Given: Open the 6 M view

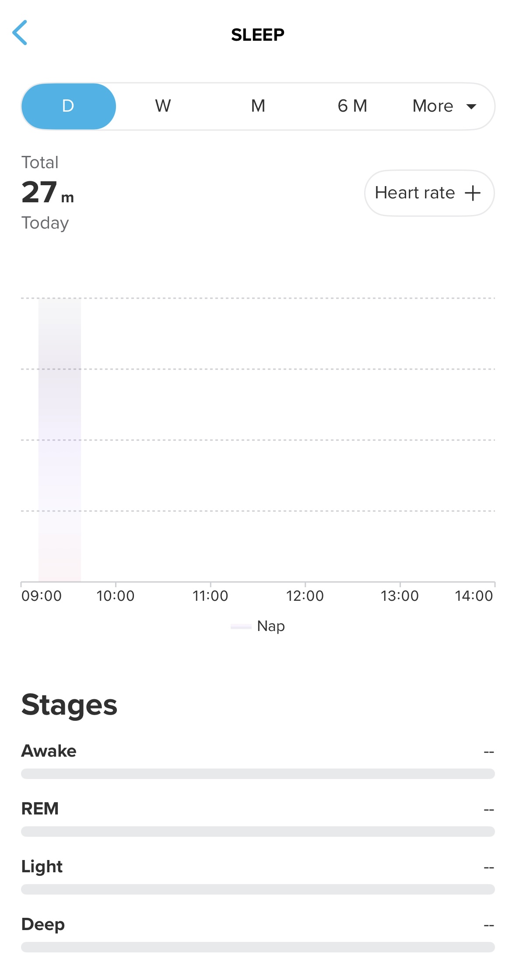Looking at the screenshot, I should (352, 106).
